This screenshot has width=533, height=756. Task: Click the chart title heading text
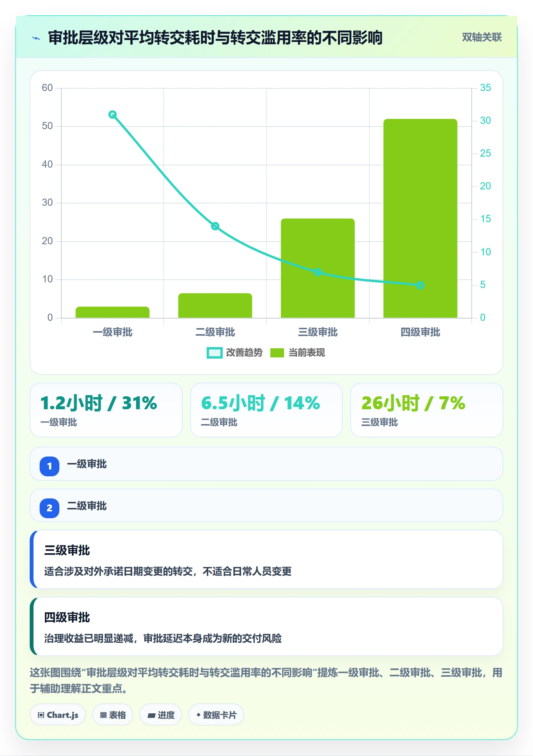click(x=215, y=38)
